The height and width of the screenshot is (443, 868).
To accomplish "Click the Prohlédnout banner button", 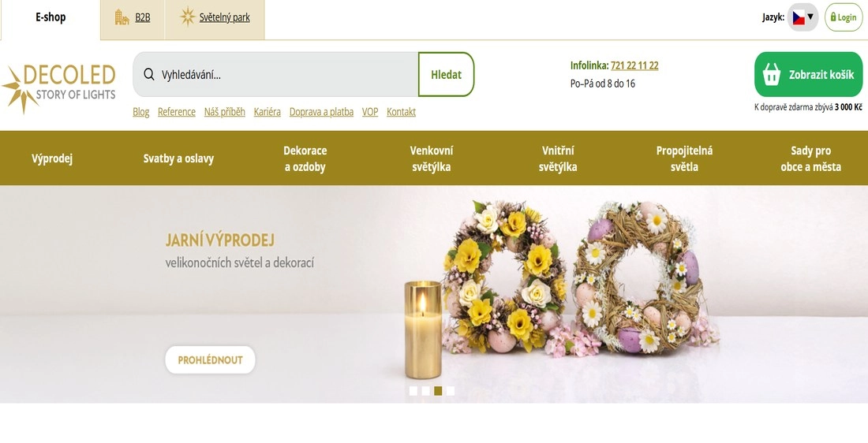I will pos(211,360).
